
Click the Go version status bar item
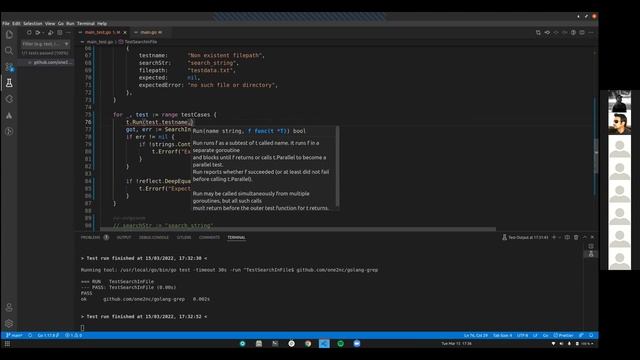tap(48, 335)
